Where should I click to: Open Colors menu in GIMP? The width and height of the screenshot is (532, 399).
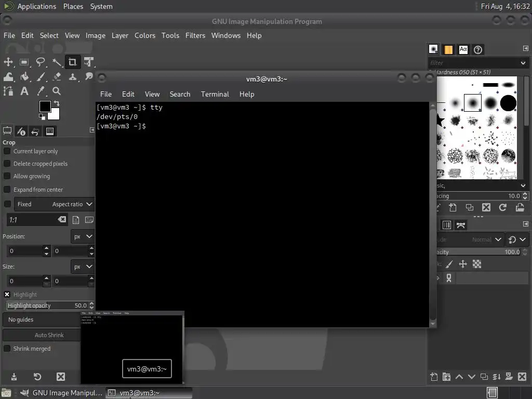[x=144, y=35]
